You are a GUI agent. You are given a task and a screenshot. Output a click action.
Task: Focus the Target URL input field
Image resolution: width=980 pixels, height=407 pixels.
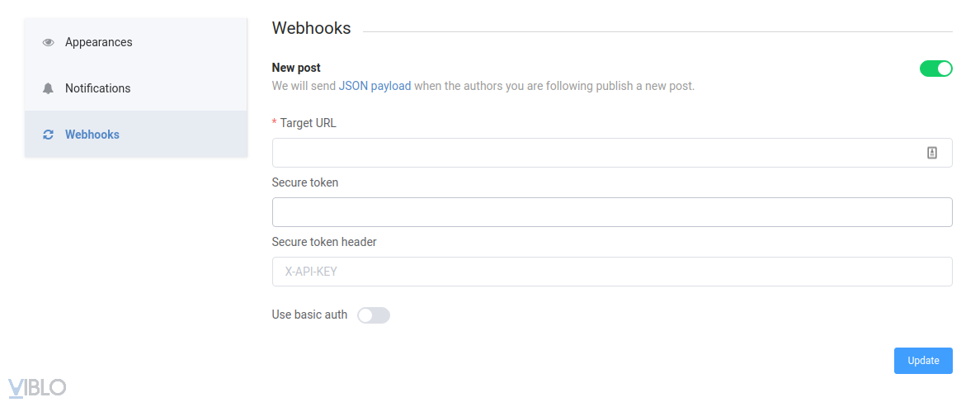coord(594,153)
